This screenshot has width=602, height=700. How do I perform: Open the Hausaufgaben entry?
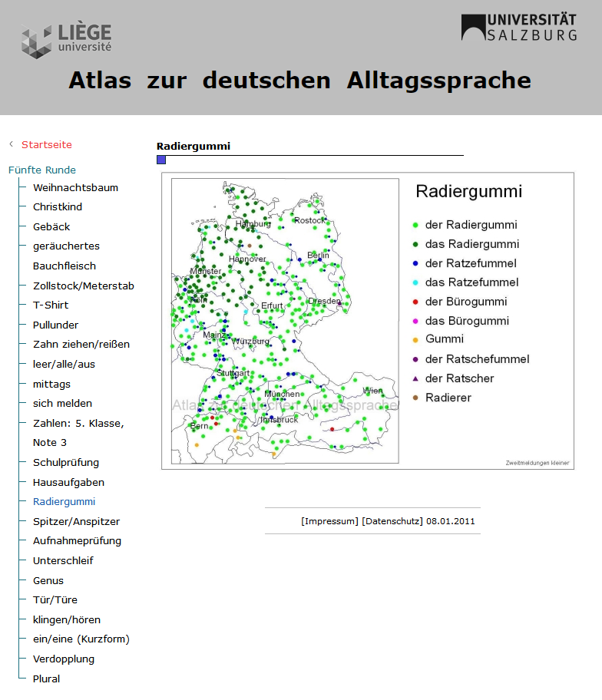(x=68, y=482)
